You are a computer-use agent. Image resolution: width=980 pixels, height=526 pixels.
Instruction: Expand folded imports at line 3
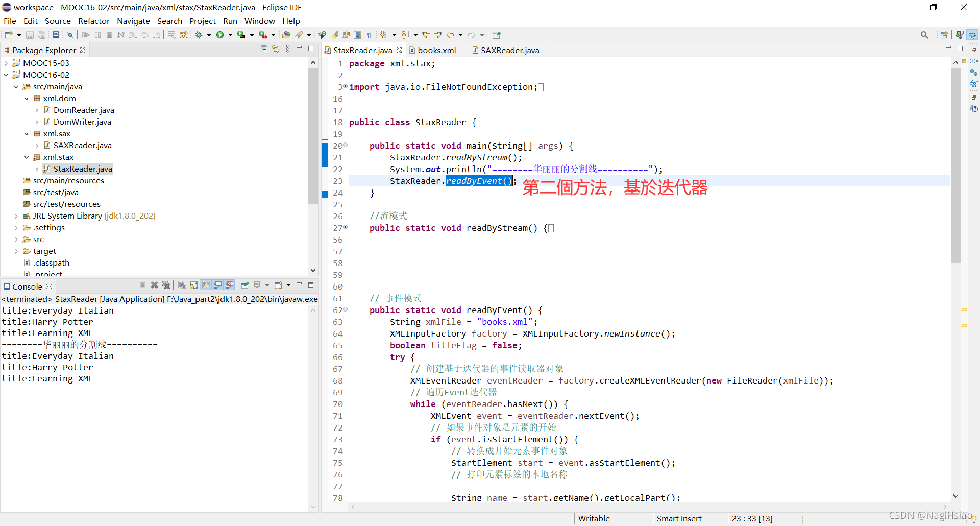tap(345, 87)
